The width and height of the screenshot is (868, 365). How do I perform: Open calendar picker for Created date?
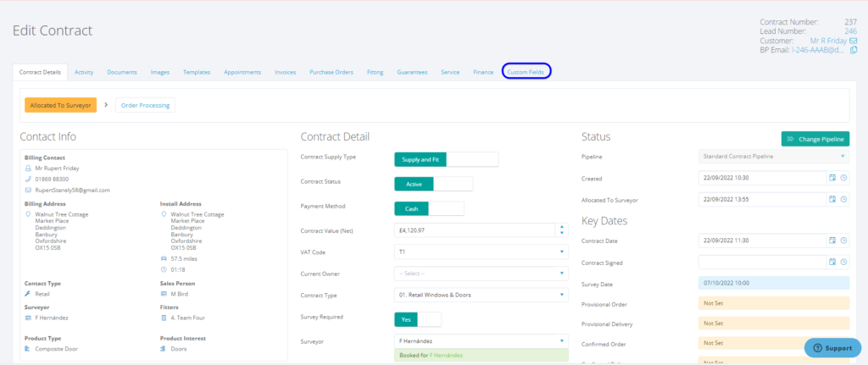832,178
